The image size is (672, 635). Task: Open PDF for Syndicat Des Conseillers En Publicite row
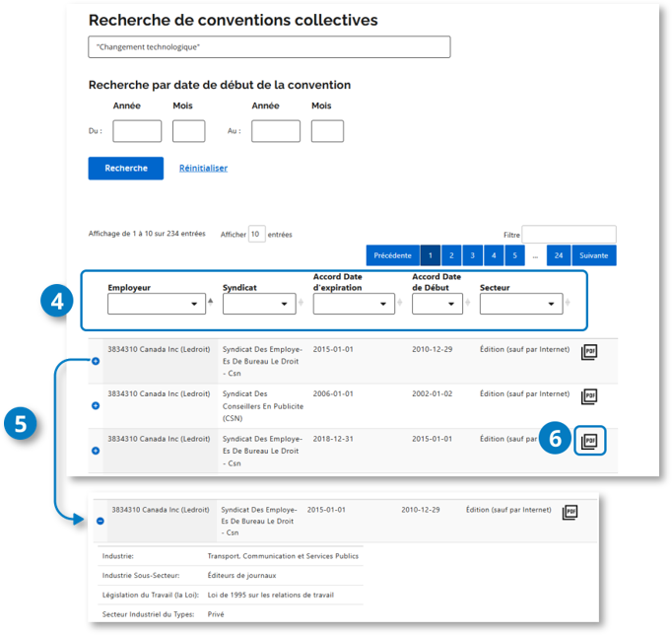[x=589, y=396]
